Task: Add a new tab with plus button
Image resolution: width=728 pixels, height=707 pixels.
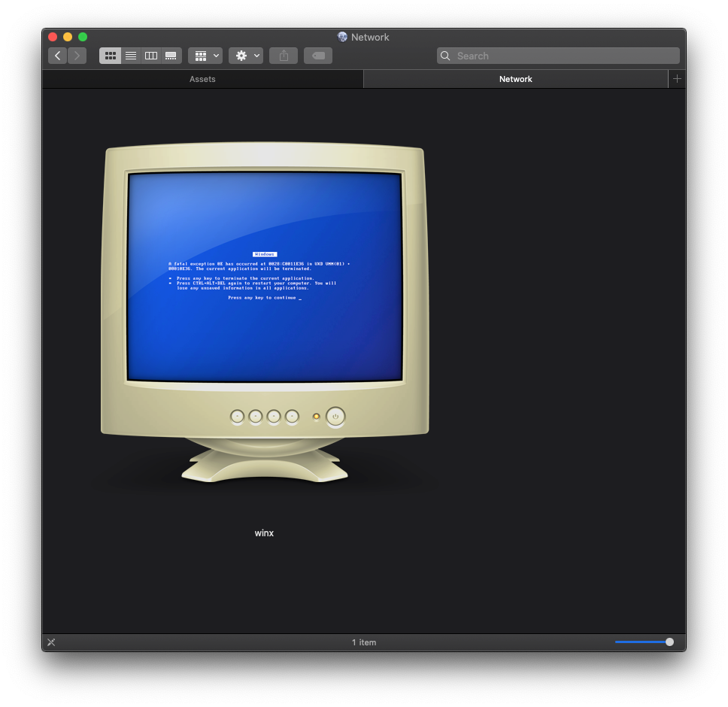Action: click(677, 79)
